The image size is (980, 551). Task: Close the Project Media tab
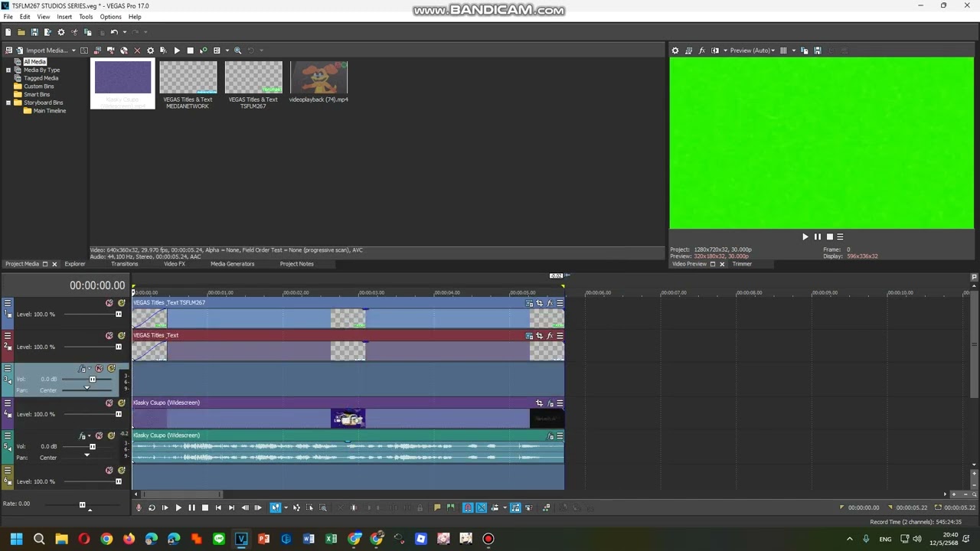[54, 264]
